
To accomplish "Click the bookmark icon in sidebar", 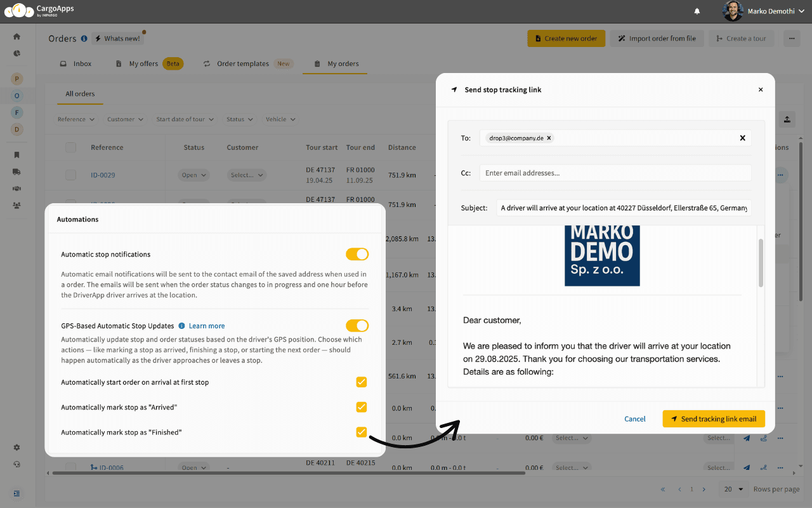I will click(x=17, y=155).
